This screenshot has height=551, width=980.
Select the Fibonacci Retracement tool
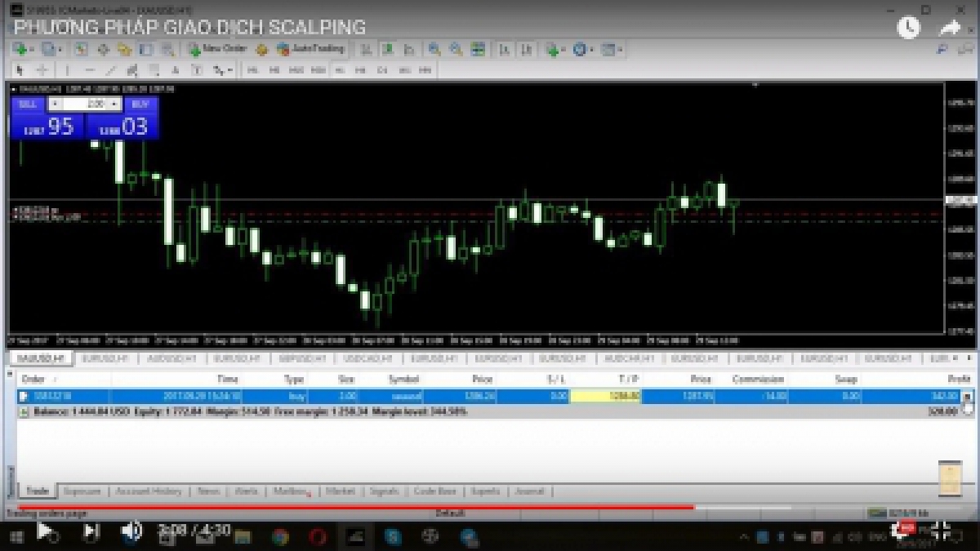coord(154,70)
